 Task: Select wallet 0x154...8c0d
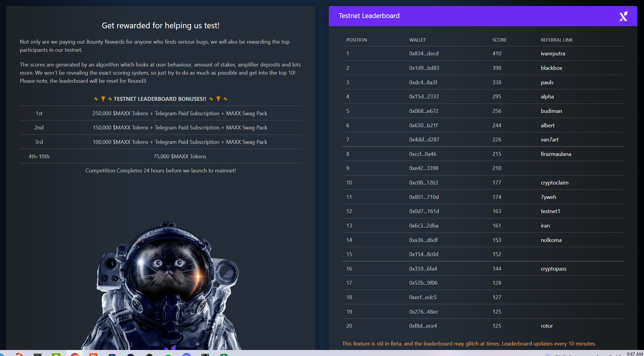coord(424,254)
